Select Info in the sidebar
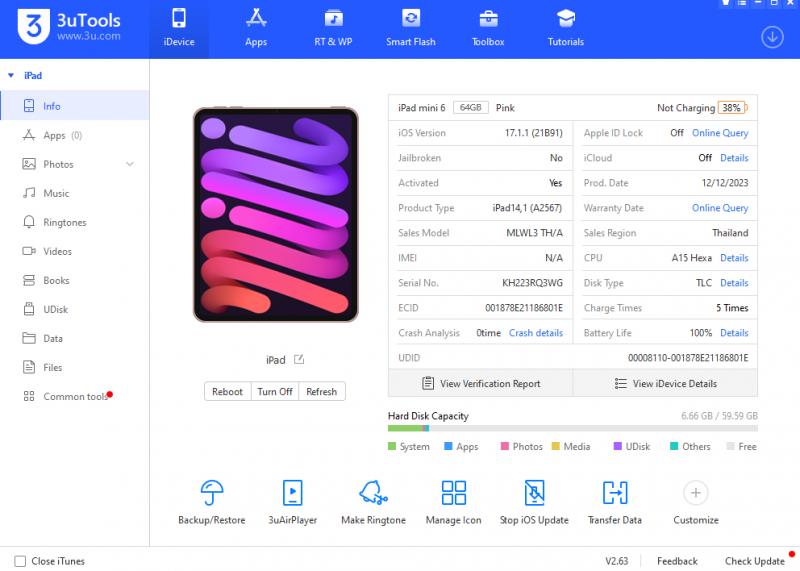Image resolution: width=800 pixels, height=571 pixels. [75, 106]
